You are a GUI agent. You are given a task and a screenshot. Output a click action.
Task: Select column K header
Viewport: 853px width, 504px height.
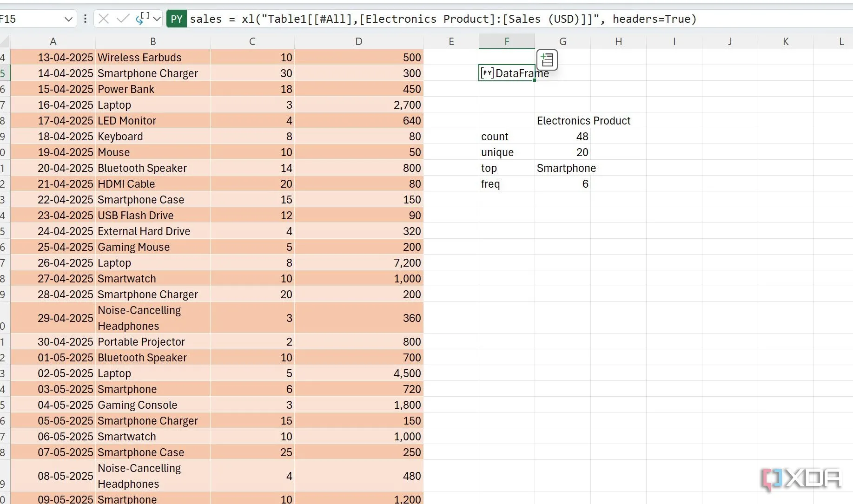click(786, 41)
